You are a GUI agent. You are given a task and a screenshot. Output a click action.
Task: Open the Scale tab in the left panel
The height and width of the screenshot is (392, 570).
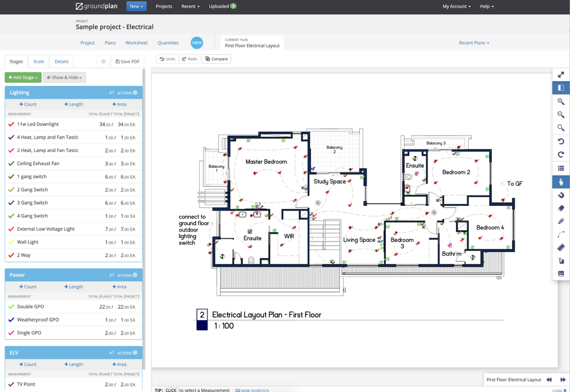click(x=39, y=61)
